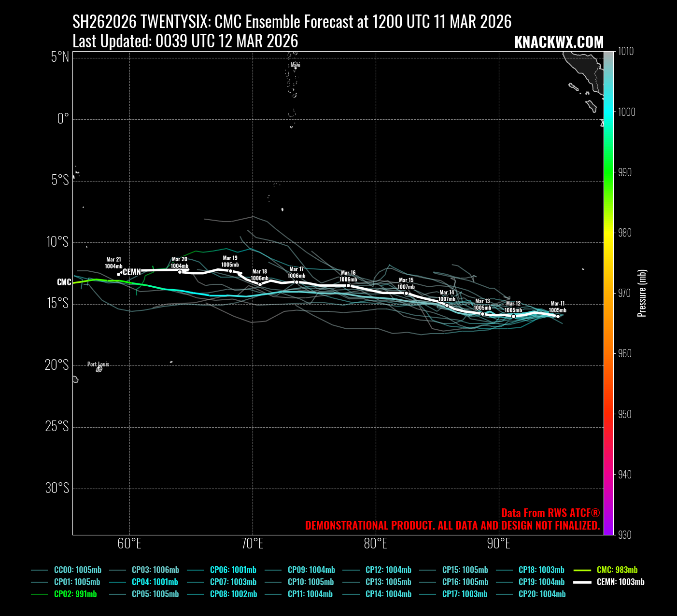Click the Mar 11 track position marker
The height and width of the screenshot is (616, 677).
(558, 316)
